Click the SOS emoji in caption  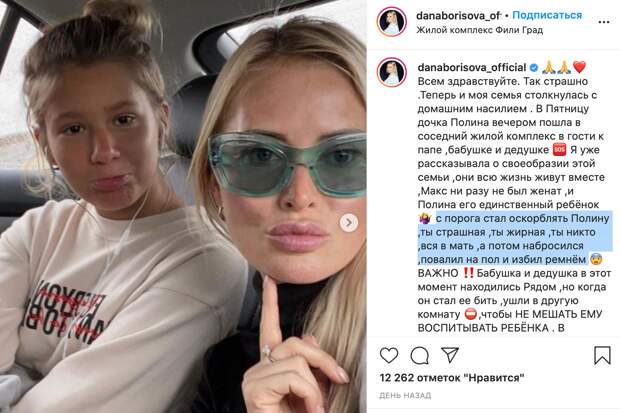coord(559,150)
